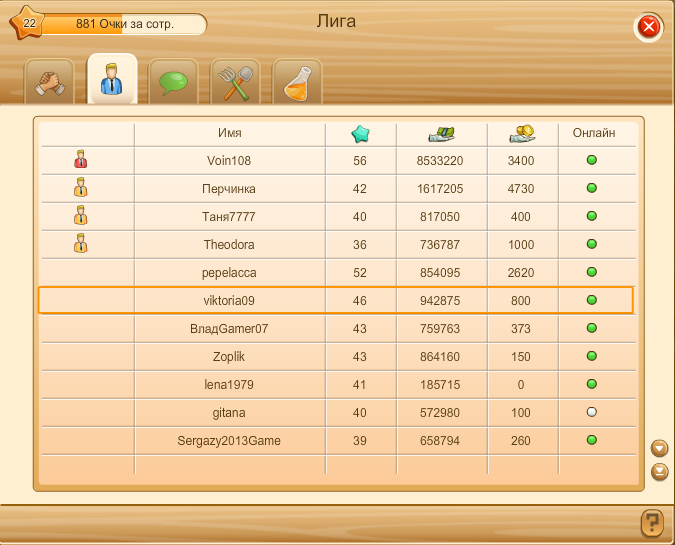Click online status dot for ВладGamer07
The height and width of the screenshot is (545, 675).
point(592,328)
